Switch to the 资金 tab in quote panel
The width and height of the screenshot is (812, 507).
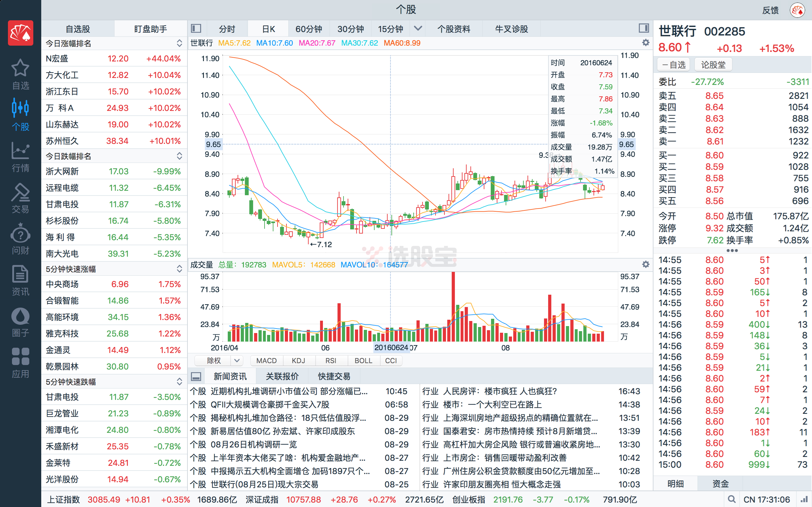720,484
